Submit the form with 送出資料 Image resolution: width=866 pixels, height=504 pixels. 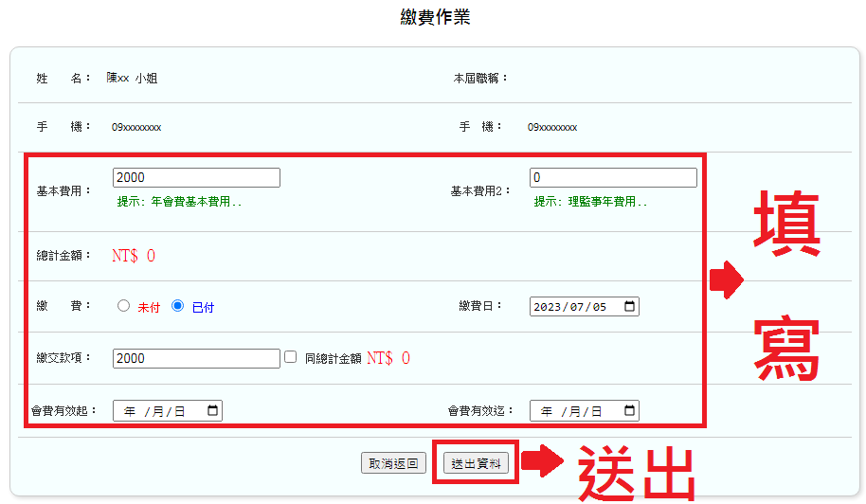[x=476, y=463]
